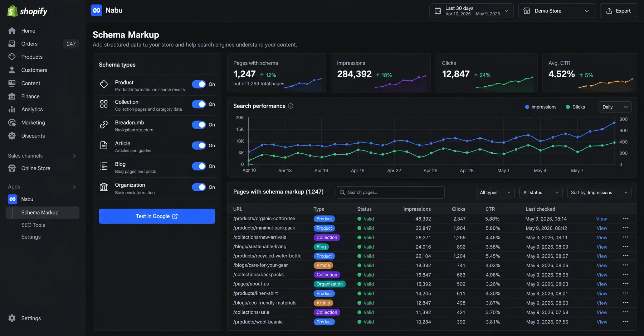Open the Last 30 days date range dropdown

coord(472,11)
